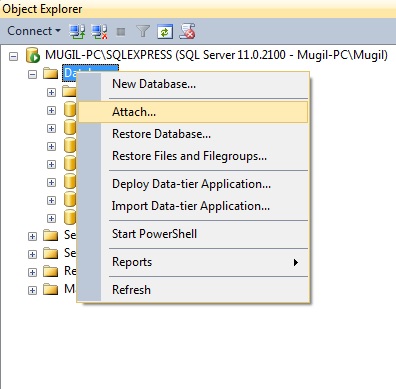Select the MUGIL-PC\SQLEXPRESS server icon

[x=33, y=55]
